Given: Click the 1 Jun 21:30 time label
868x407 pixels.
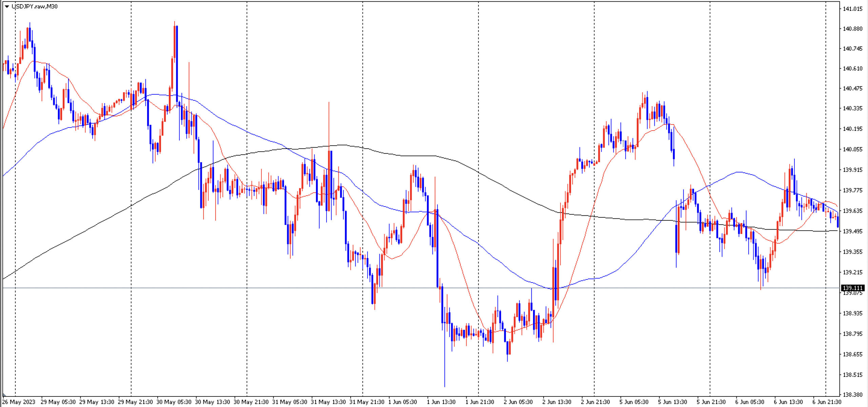Looking at the screenshot, I should 480,402.
